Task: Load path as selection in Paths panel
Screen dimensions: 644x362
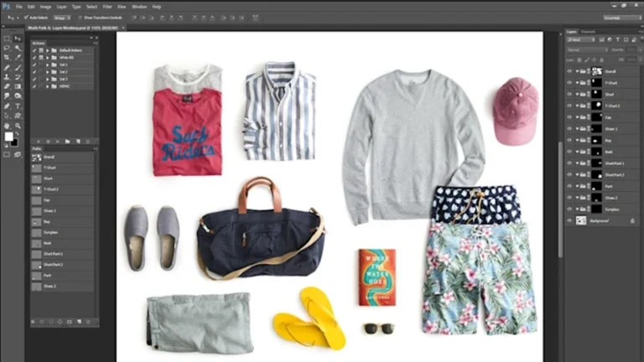Action: tap(51, 322)
